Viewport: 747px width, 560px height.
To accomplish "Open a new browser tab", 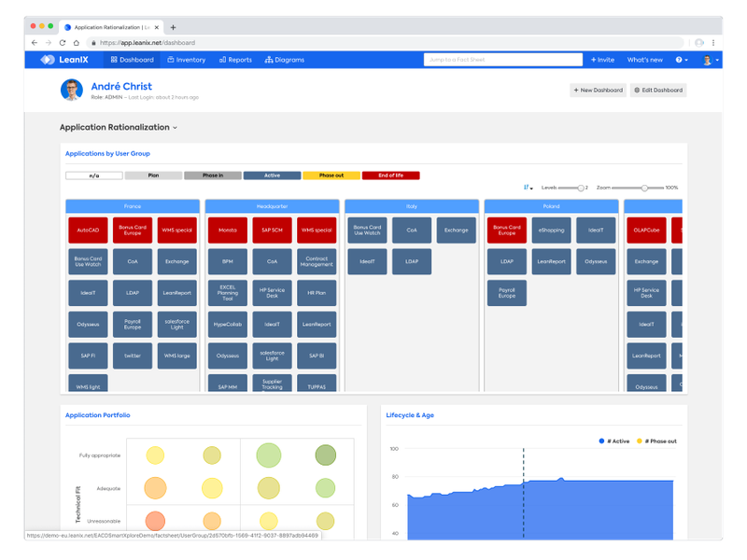I will click(173, 27).
